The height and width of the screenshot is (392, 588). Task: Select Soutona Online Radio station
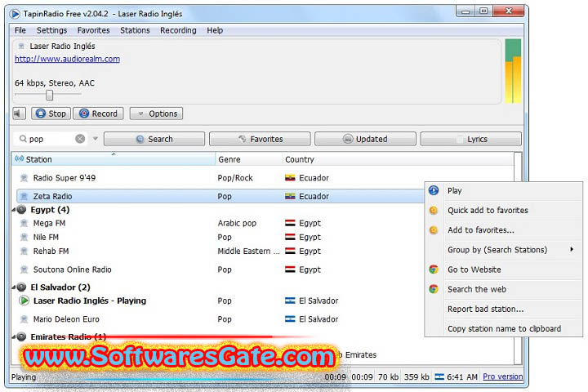pyautogui.click(x=221, y=269)
